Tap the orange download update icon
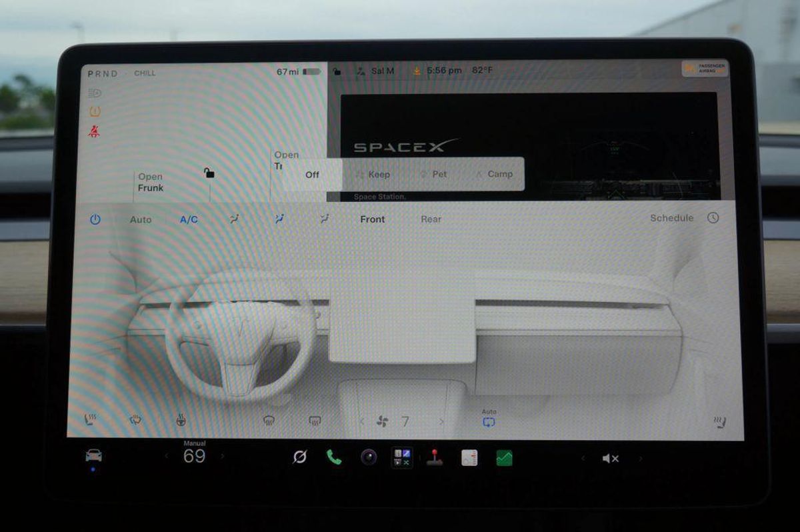 coord(417,71)
